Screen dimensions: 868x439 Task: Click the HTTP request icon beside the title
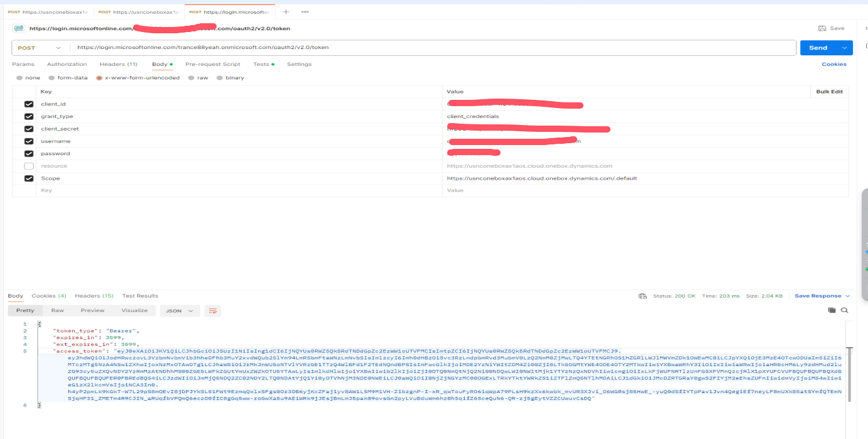coord(19,28)
